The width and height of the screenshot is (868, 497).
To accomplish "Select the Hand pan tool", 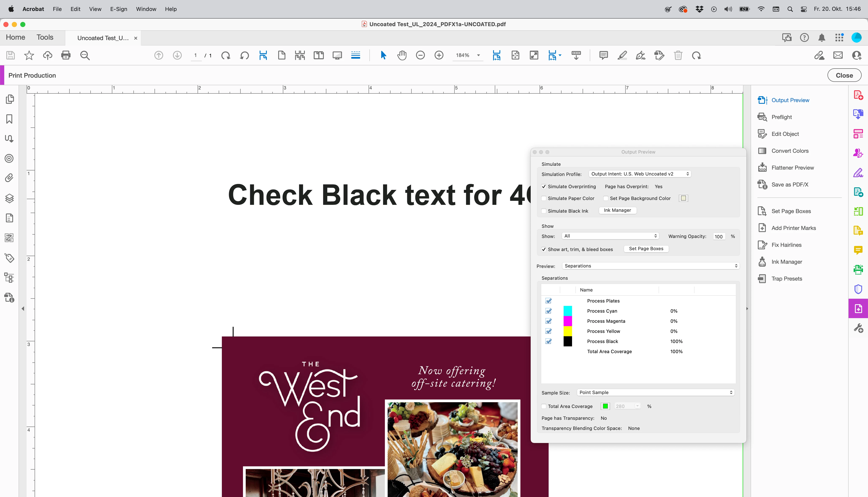I will point(402,55).
